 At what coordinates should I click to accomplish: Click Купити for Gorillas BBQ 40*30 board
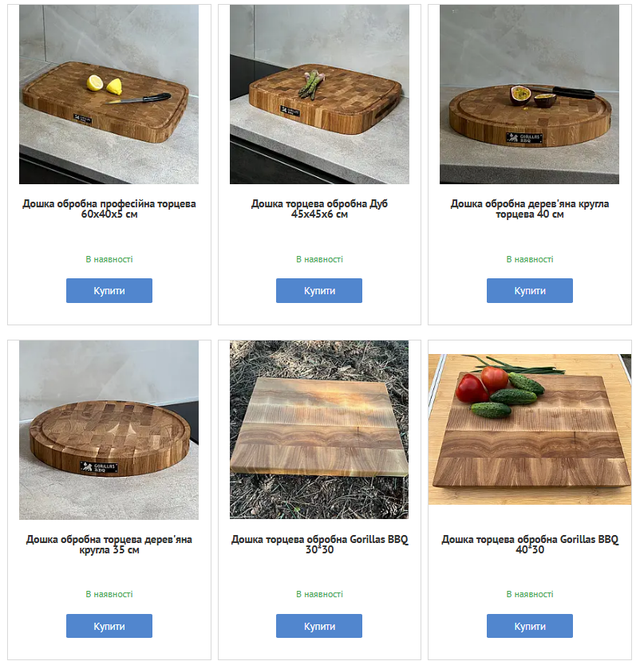click(x=530, y=626)
